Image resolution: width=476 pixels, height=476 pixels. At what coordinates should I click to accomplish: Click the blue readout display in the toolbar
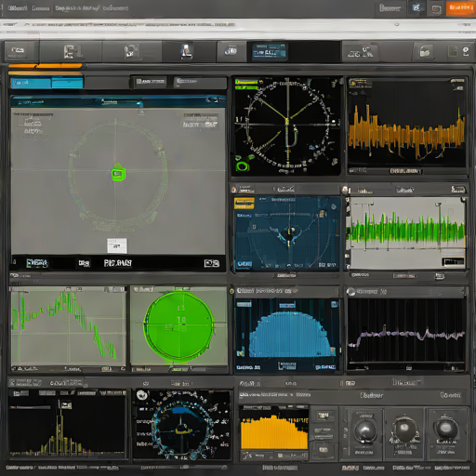pyautogui.click(x=270, y=51)
